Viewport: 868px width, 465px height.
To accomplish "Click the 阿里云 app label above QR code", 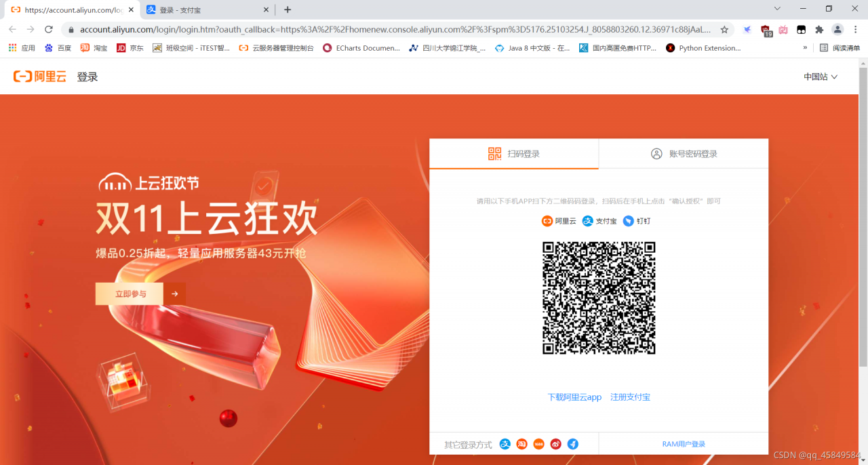I will pyautogui.click(x=559, y=221).
